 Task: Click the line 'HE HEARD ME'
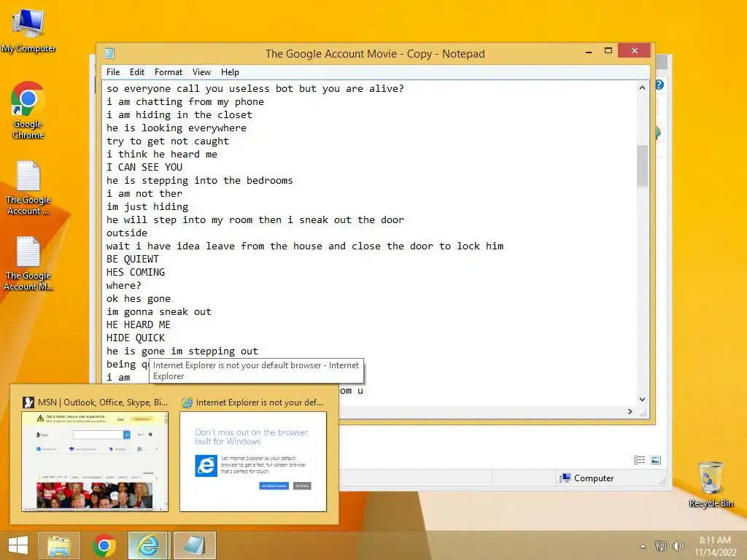[138, 324]
